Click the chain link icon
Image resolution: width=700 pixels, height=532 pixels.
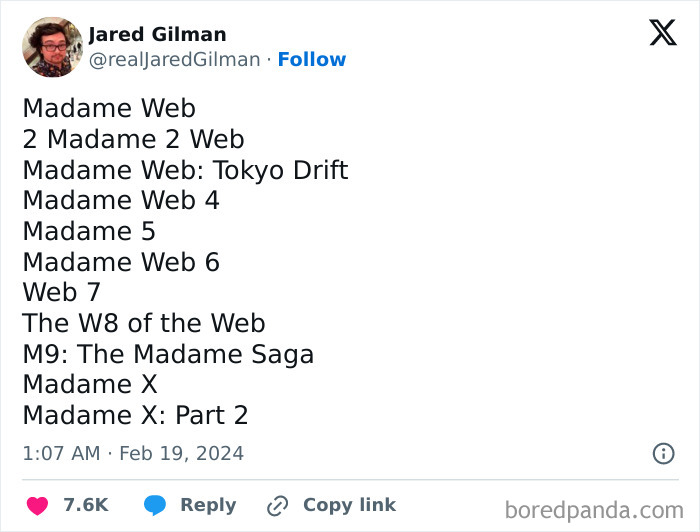(x=277, y=506)
